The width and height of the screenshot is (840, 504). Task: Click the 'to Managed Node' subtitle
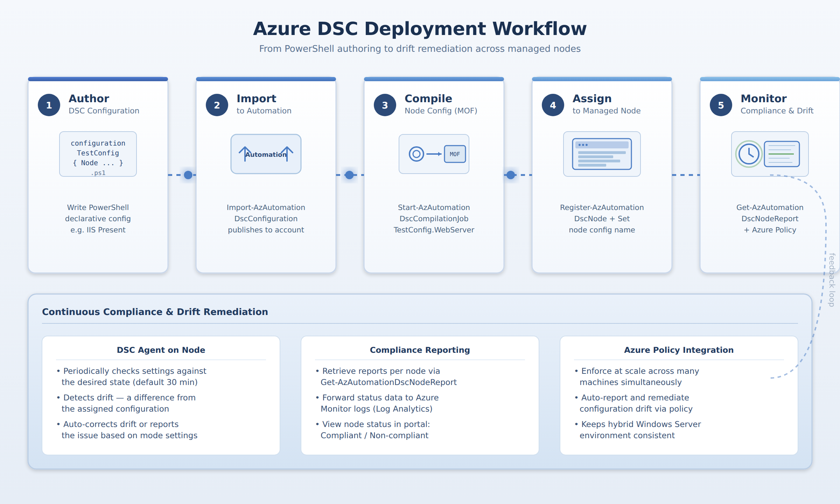(607, 111)
